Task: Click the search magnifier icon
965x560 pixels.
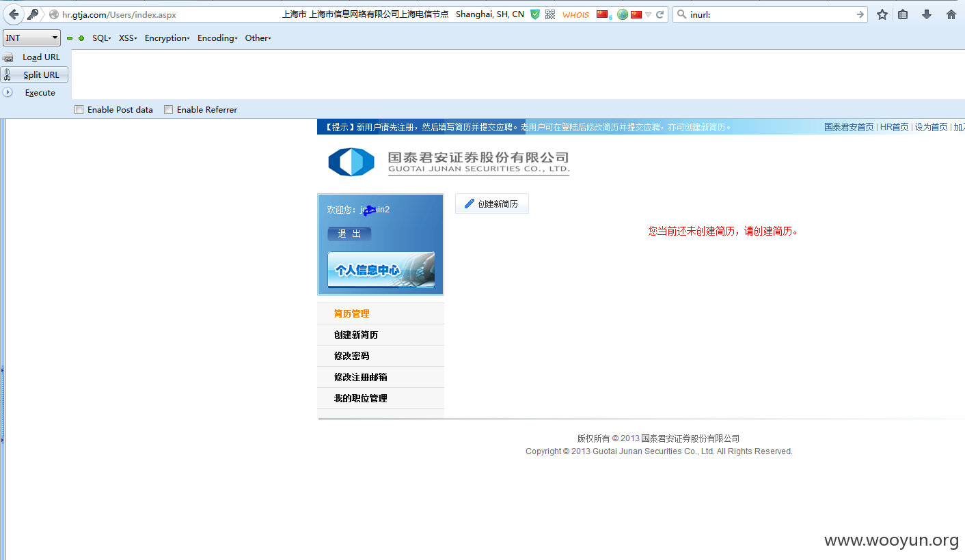Action: pyautogui.click(x=681, y=14)
